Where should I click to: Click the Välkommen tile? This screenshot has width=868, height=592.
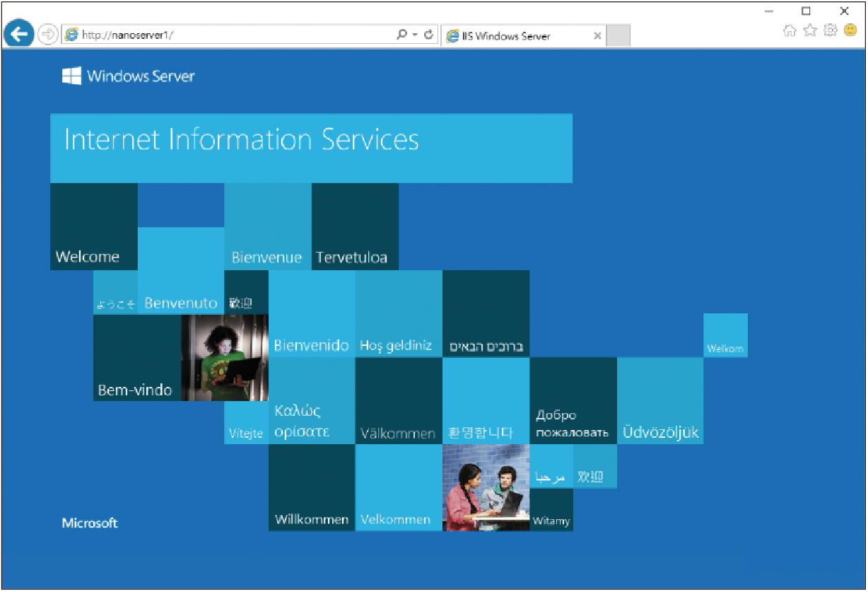tap(399, 401)
